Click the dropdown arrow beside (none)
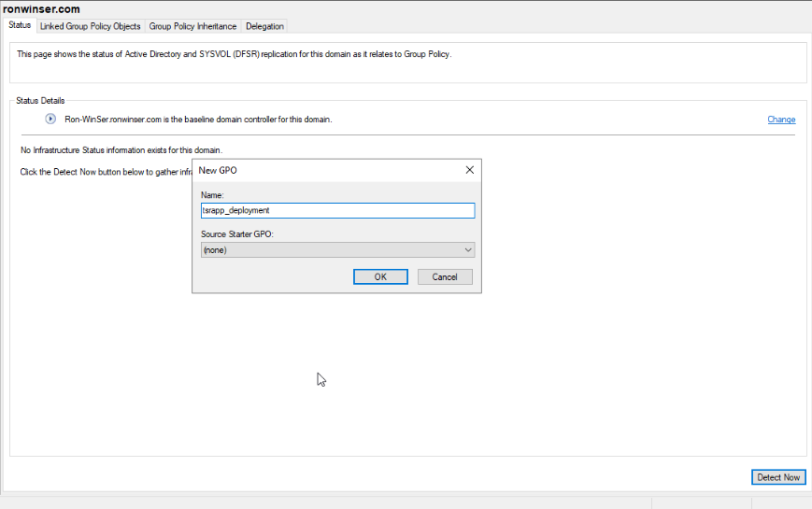812x509 pixels. pos(467,250)
